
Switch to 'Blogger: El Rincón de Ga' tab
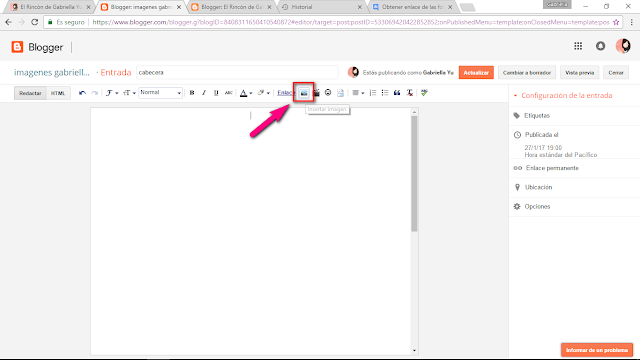pos(231,7)
